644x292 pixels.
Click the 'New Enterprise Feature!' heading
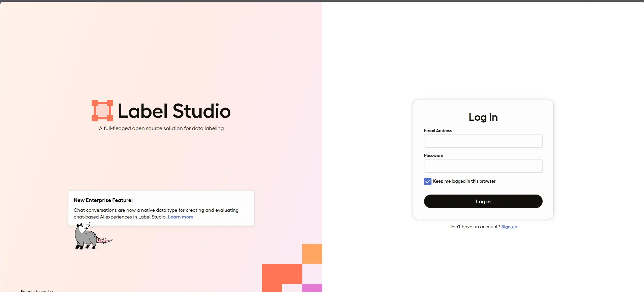[103, 200]
